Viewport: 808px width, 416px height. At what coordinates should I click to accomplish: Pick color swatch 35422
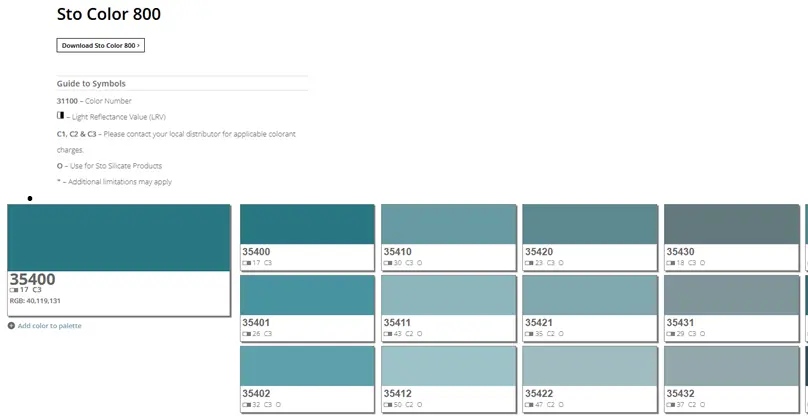point(590,366)
